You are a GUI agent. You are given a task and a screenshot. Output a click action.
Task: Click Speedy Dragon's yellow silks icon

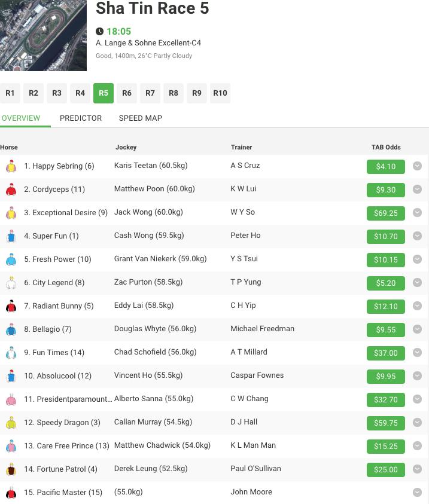[11, 423]
